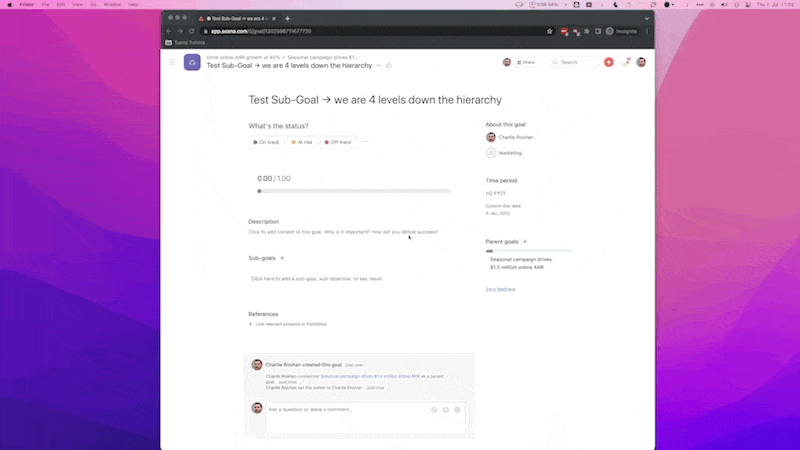Focus the Search field

click(575, 62)
